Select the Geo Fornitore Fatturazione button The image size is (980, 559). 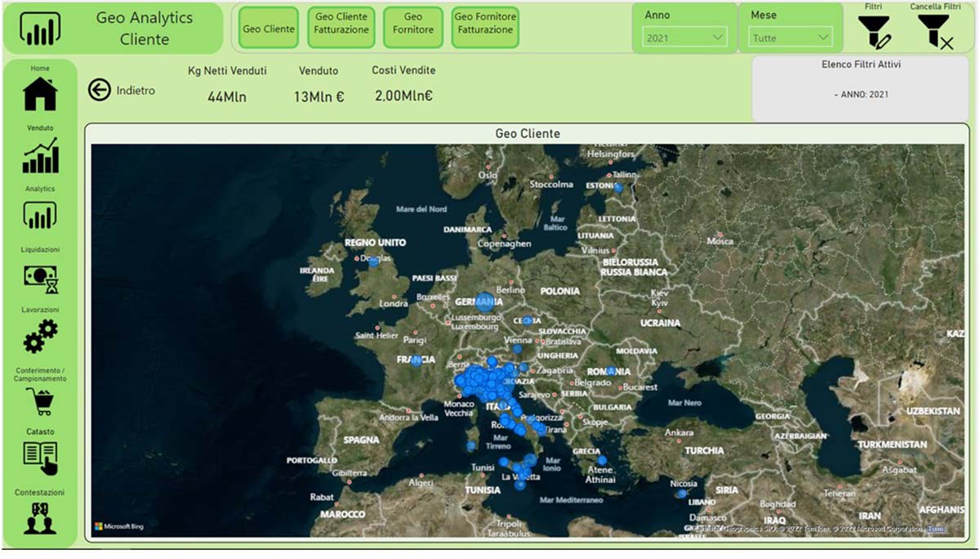(x=485, y=29)
